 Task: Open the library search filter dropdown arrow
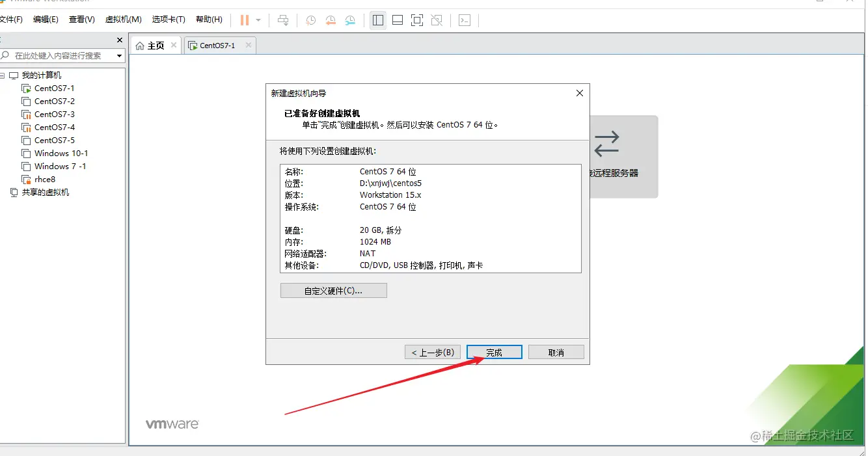tap(119, 56)
